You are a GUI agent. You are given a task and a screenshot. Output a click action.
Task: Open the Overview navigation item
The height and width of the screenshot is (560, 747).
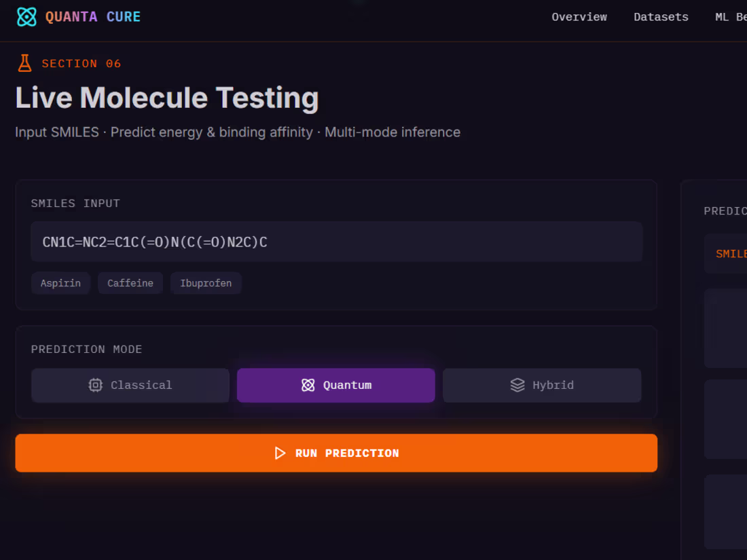(579, 17)
